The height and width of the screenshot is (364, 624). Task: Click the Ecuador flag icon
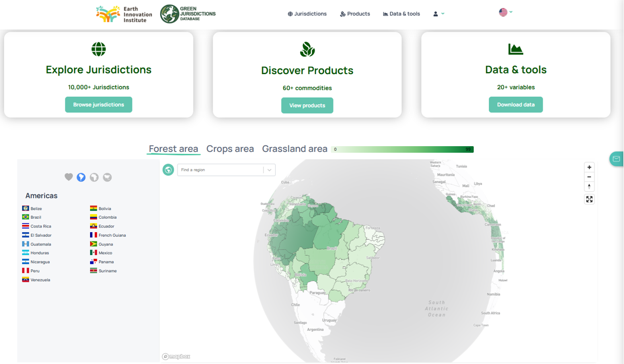click(94, 226)
